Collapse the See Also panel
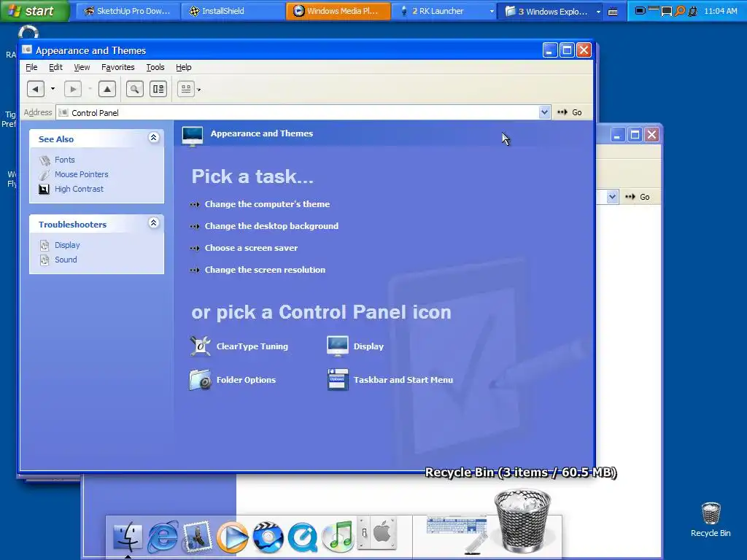 pyautogui.click(x=153, y=138)
